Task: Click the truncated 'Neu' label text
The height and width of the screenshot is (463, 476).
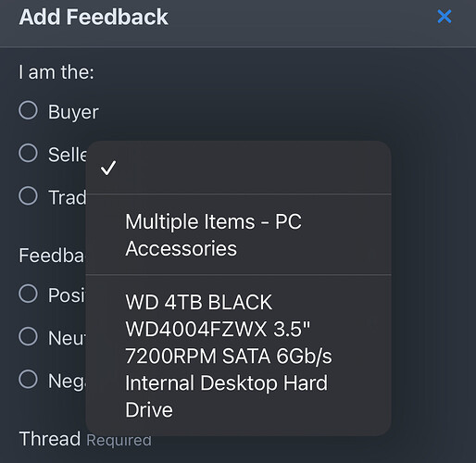Action: [x=66, y=338]
